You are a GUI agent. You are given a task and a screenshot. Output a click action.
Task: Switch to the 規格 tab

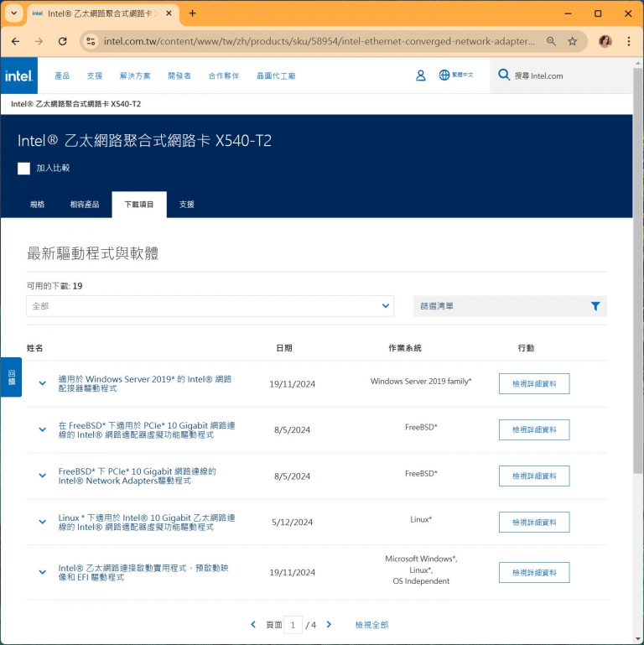click(37, 205)
